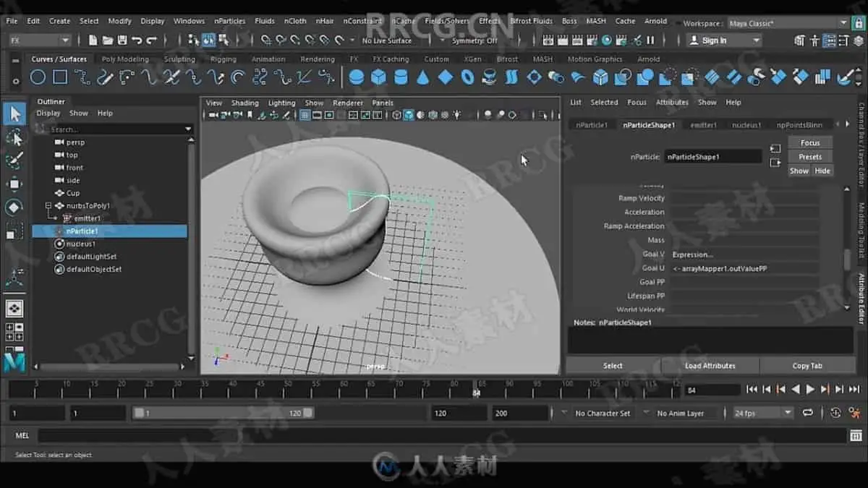Click the Hide button in Attribute Editor

pyautogui.click(x=822, y=171)
